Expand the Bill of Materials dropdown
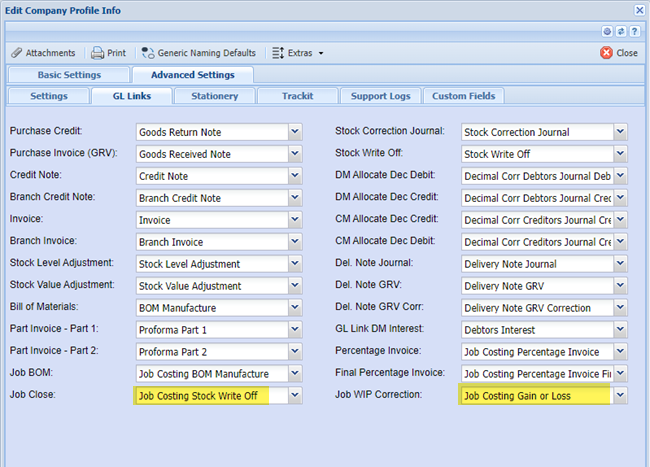The image size is (650, 467). point(294,307)
